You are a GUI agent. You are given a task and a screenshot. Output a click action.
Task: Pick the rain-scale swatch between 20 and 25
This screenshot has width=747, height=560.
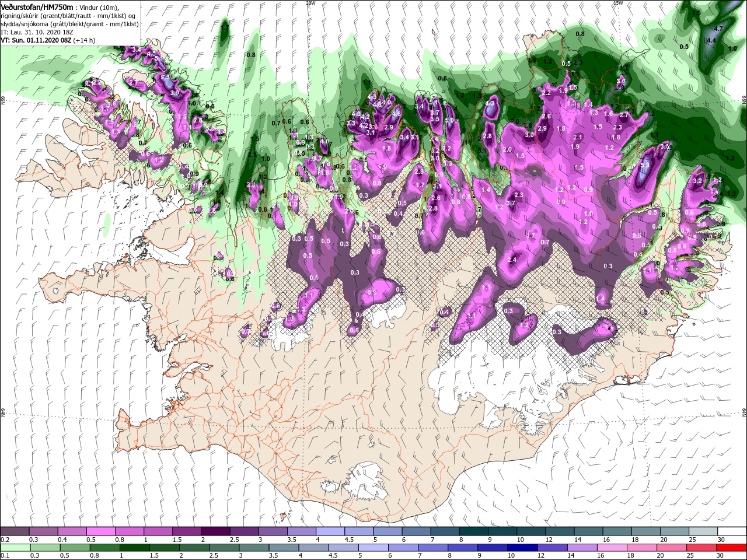(x=673, y=548)
